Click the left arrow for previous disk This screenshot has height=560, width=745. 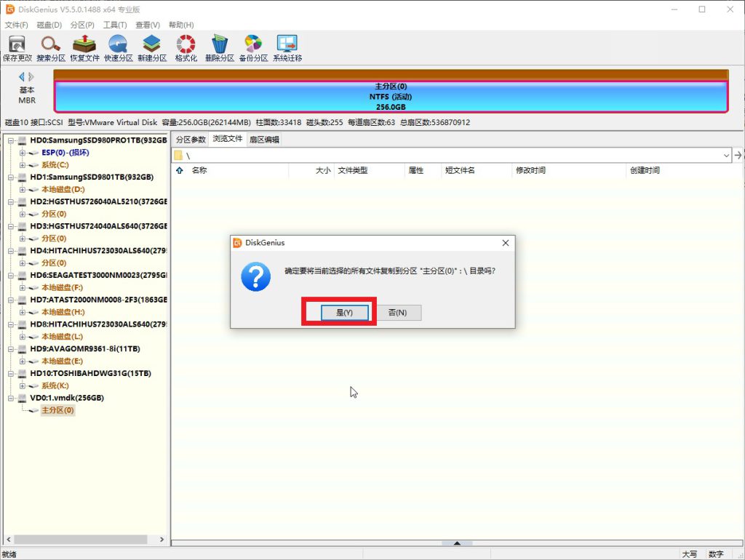(22, 76)
